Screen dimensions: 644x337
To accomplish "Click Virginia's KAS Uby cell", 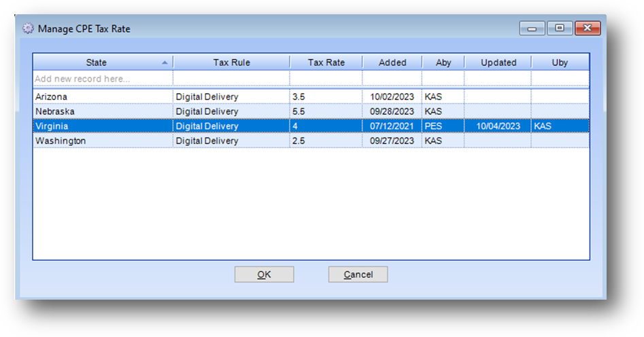I will [x=560, y=126].
